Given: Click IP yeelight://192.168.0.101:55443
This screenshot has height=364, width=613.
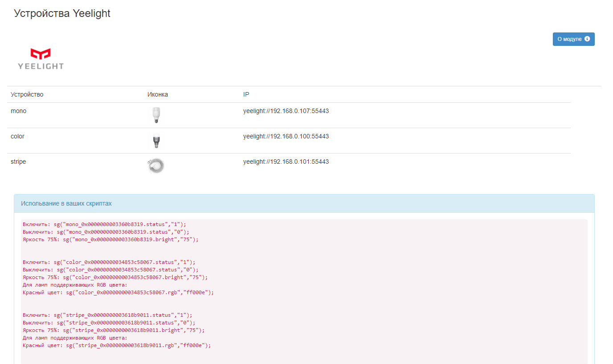Looking at the screenshot, I should tap(286, 162).
